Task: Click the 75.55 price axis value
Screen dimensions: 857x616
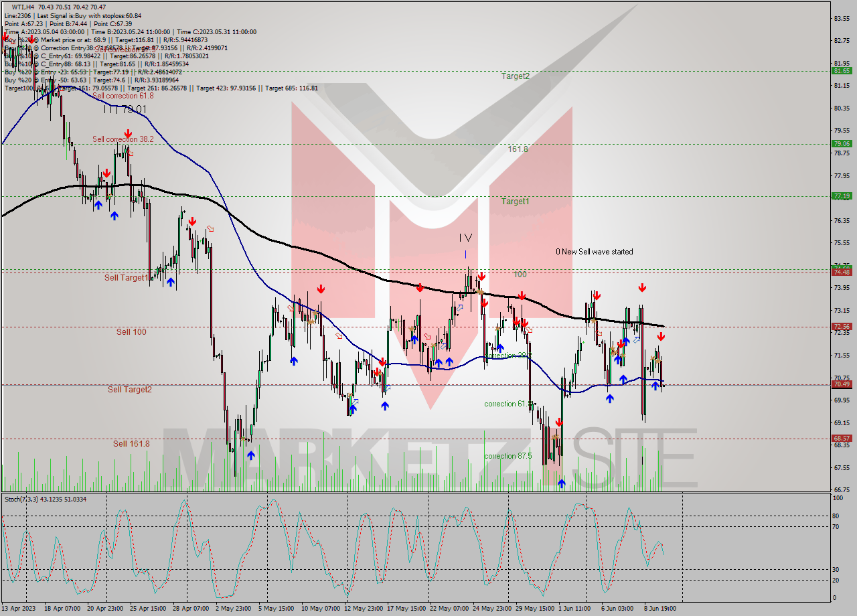Action: (x=842, y=243)
